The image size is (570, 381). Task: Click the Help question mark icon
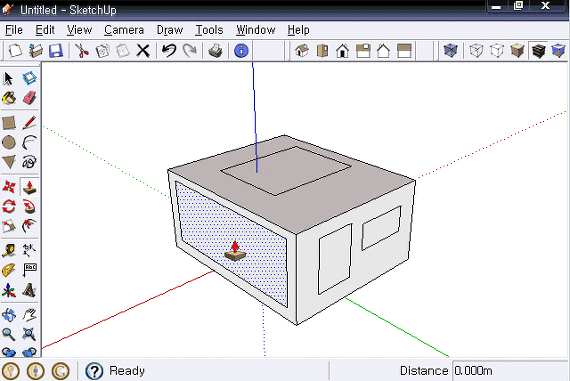(94, 371)
